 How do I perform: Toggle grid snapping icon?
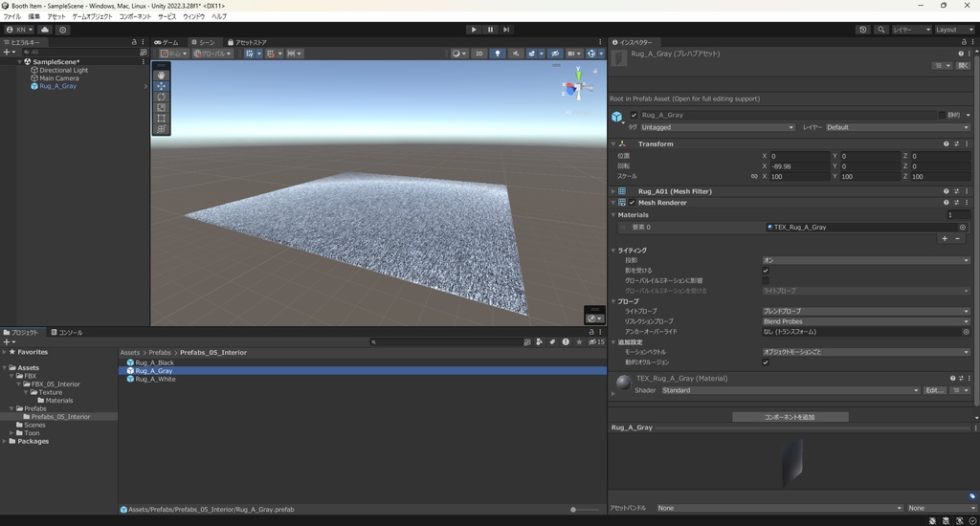coord(273,54)
